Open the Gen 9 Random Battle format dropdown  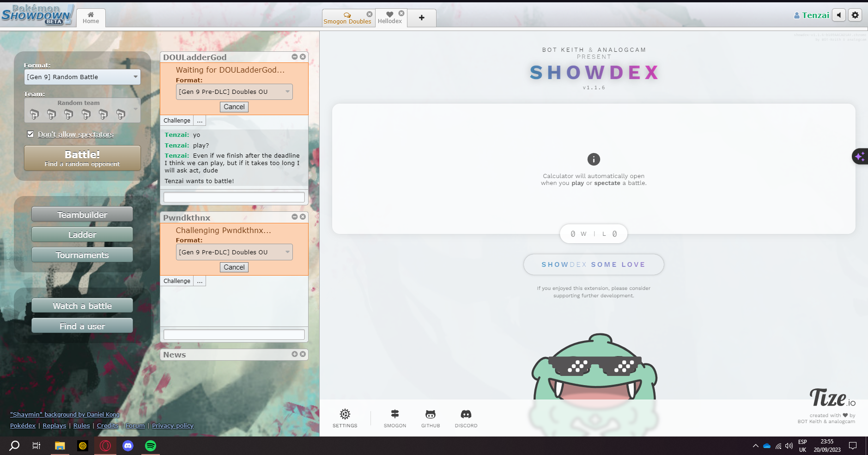pyautogui.click(x=82, y=77)
